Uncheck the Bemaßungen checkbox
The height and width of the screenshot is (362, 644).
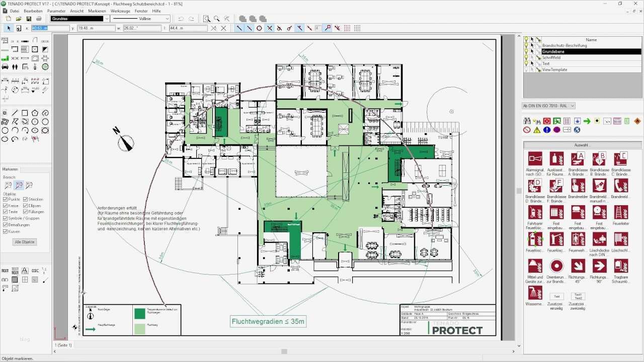(x=5, y=225)
